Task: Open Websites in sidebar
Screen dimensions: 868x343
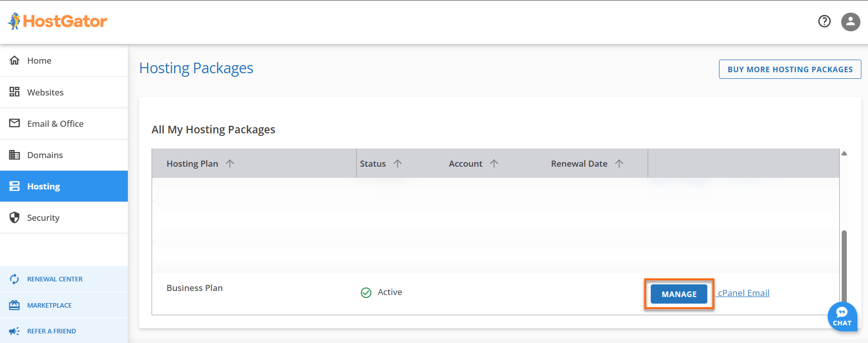Action: tap(64, 92)
